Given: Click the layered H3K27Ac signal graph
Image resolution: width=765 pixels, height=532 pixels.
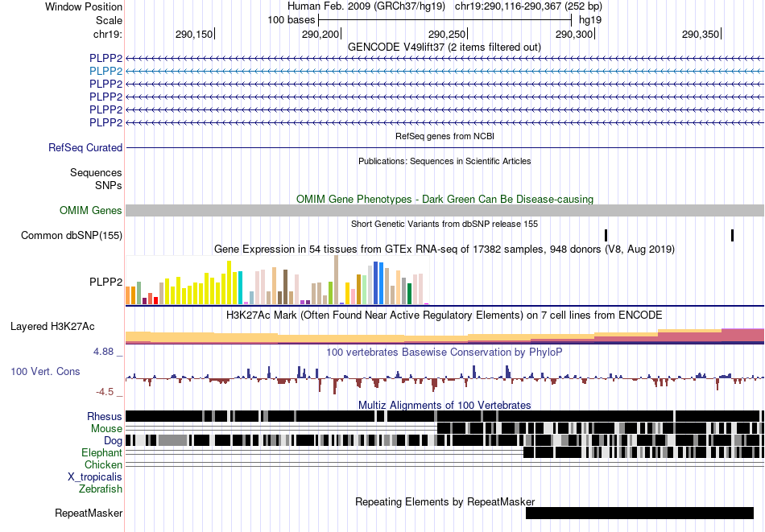Looking at the screenshot, I should [x=445, y=336].
